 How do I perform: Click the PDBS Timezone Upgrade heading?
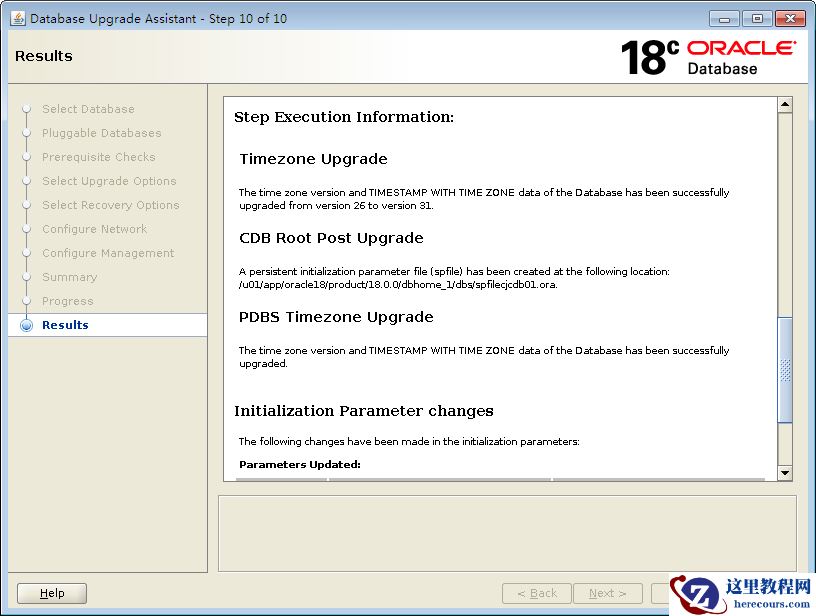(x=336, y=317)
